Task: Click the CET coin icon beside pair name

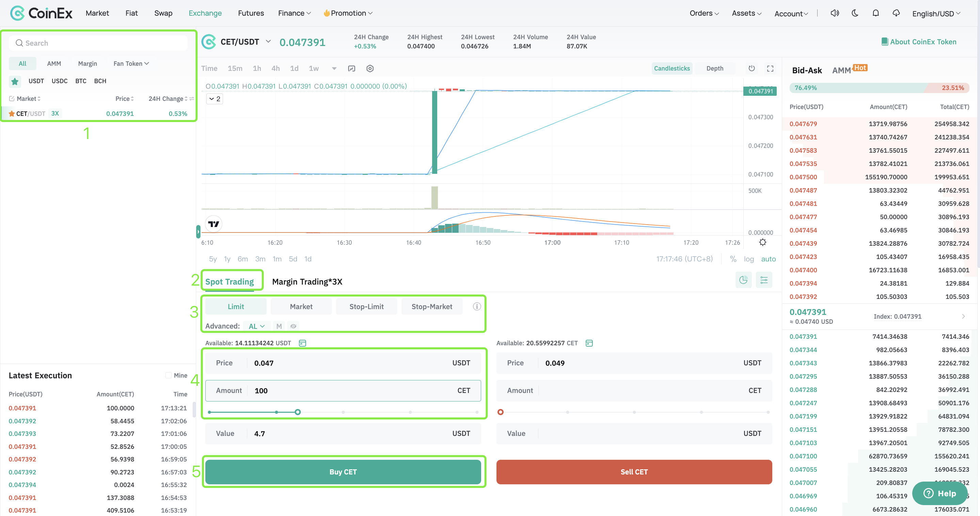Action: pyautogui.click(x=208, y=42)
